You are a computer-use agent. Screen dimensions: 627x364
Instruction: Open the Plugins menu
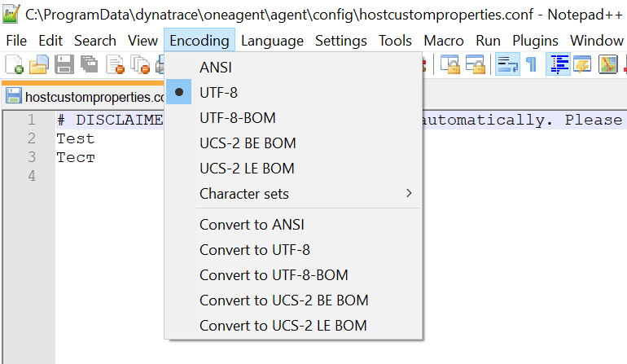[535, 41]
